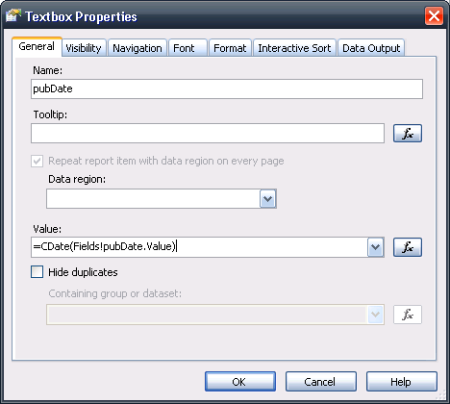Switch to the Visibility tab
Viewport: 450px width, 404px height.
pos(83,48)
